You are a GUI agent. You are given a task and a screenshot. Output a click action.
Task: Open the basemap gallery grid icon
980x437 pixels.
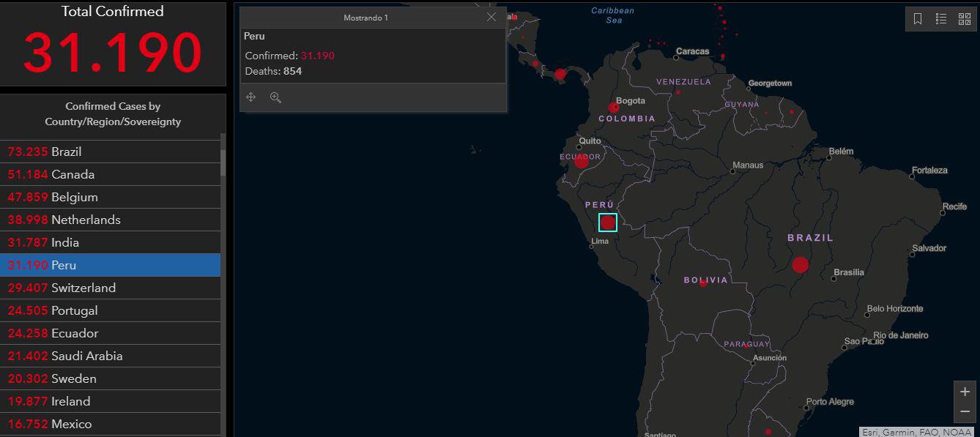tap(965, 20)
